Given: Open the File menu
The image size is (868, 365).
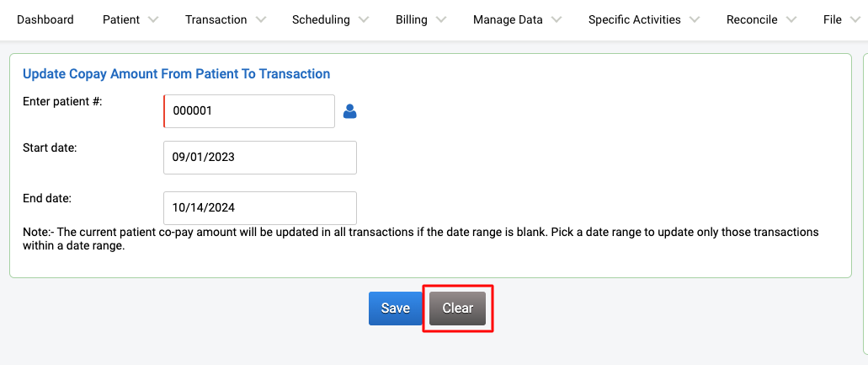Looking at the screenshot, I should coord(833,20).
